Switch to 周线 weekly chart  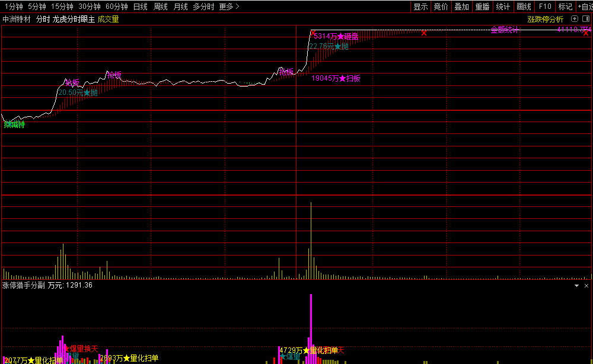161,7
